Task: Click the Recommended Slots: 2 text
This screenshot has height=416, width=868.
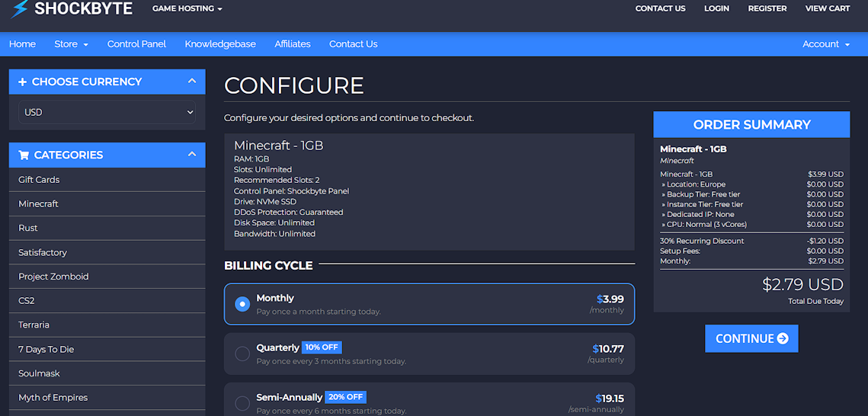Action: coord(277,181)
